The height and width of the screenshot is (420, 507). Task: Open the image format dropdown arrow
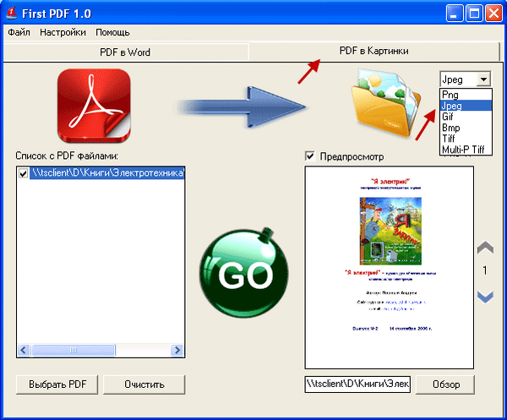[x=483, y=79]
